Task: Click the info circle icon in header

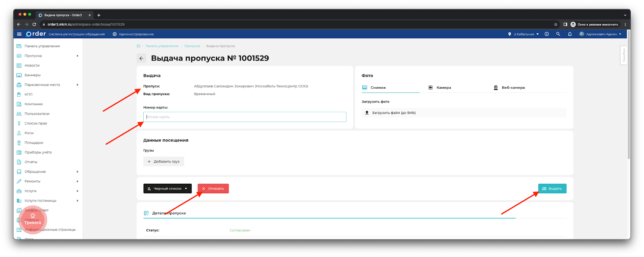Action: [547, 34]
